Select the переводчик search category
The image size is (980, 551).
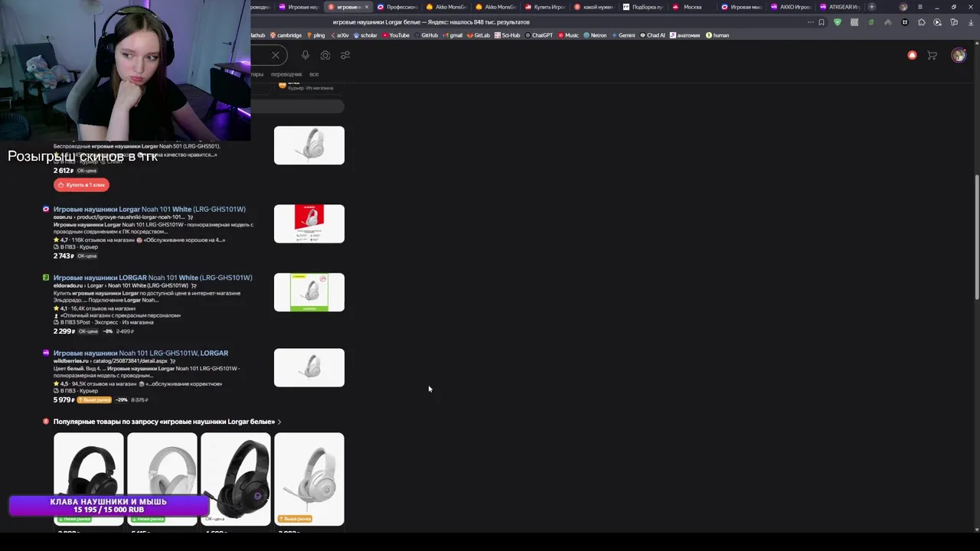pos(286,74)
